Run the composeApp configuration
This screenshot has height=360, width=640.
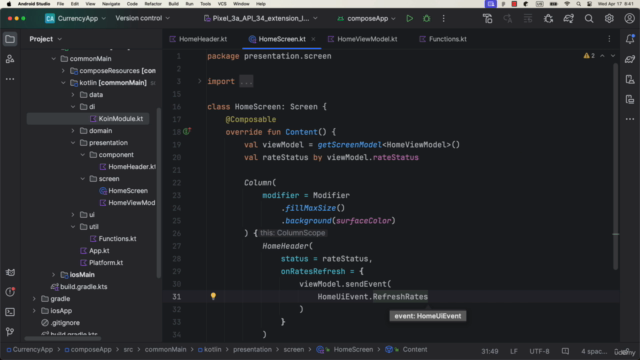pos(409,18)
